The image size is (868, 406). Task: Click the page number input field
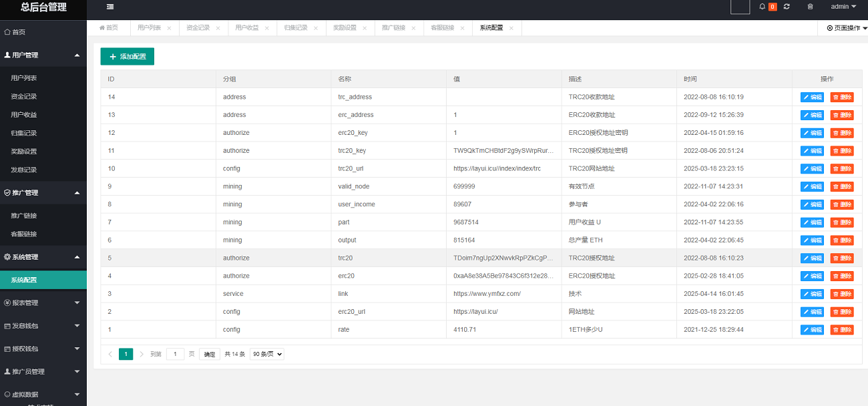pyautogui.click(x=175, y=355)
